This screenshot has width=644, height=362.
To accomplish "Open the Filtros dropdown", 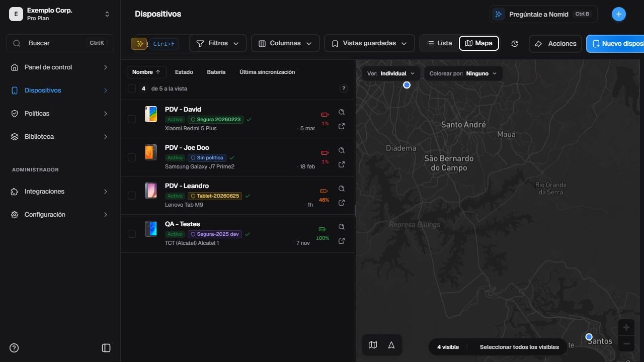I will 218,44.
